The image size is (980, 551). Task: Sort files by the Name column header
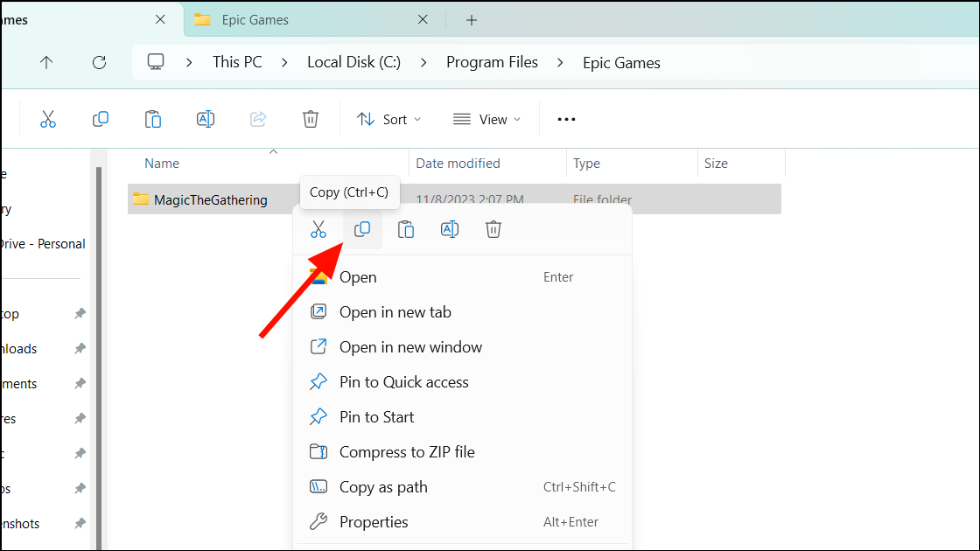point(162,164)
